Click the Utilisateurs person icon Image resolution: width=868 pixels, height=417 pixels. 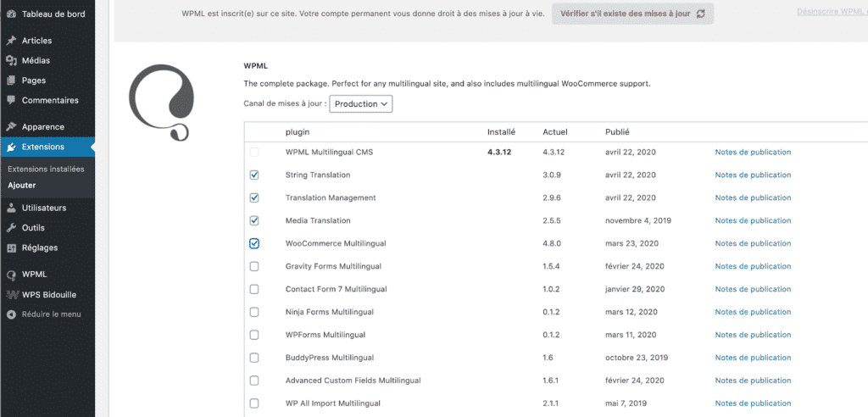coord(11,208)
